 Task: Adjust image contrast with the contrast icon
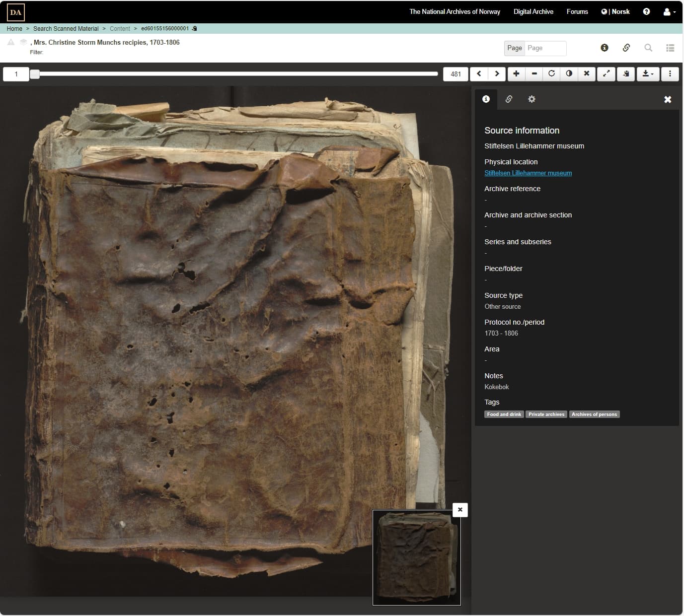(x=569, y=74)
